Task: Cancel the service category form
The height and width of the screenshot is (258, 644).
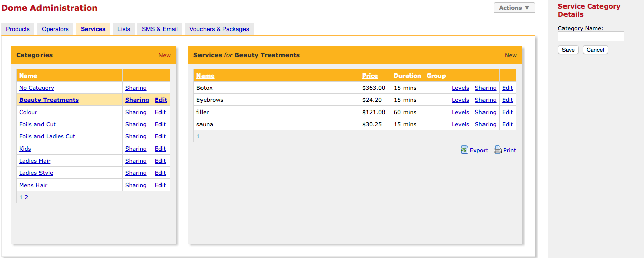Action: coord(595,50)
